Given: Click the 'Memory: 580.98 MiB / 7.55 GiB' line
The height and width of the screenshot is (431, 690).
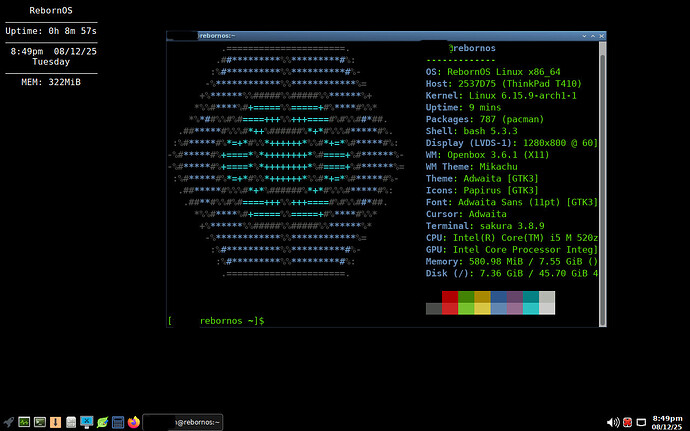Looking at the screenshot, I should pos(511,262).
